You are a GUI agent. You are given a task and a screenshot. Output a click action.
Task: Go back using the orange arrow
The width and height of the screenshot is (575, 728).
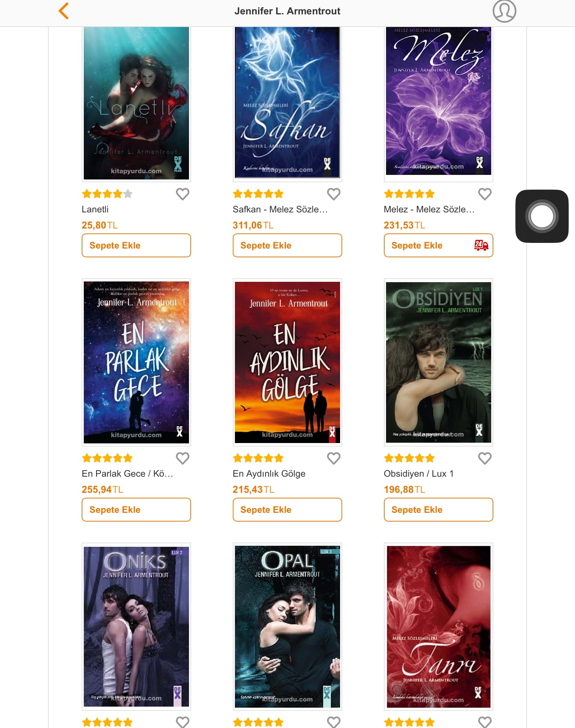[x=64, y=11]
